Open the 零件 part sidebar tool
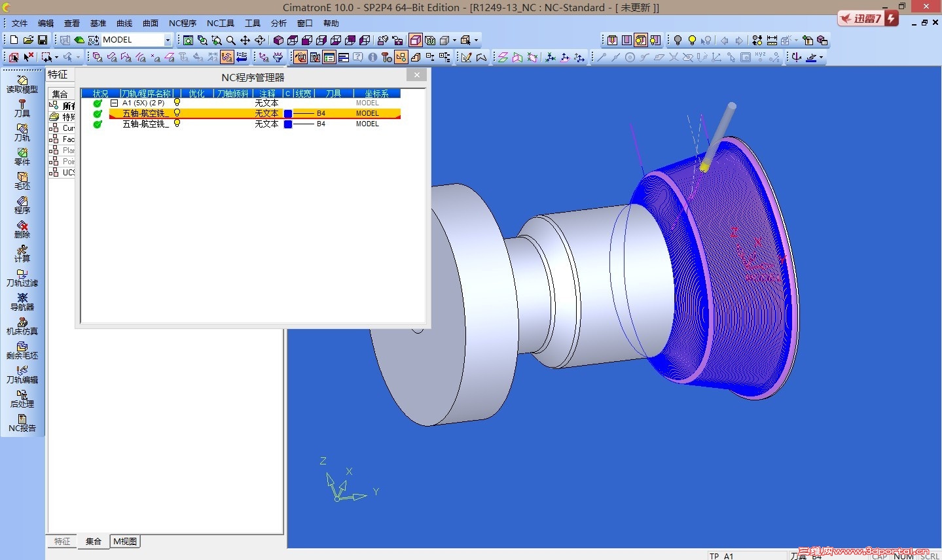The height and width of the screenshot is (560, 942). (22, 157)
